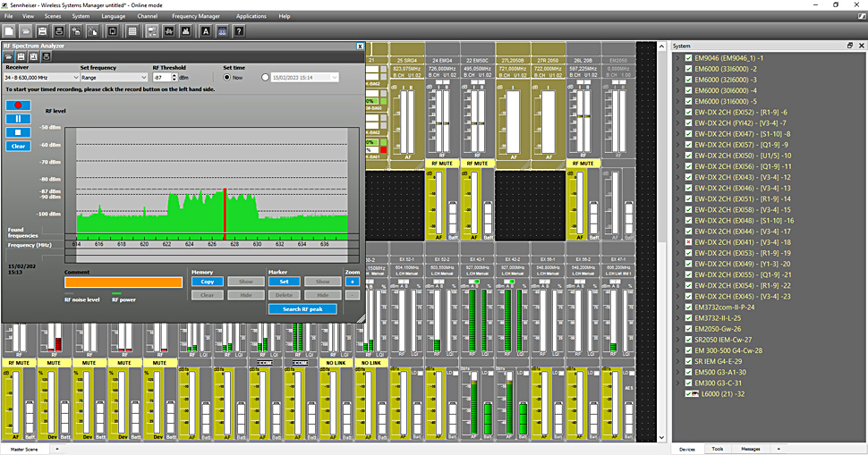
Task: Click the open folder icon in RF Spectrum Analyzer
Action: point(10,56)
